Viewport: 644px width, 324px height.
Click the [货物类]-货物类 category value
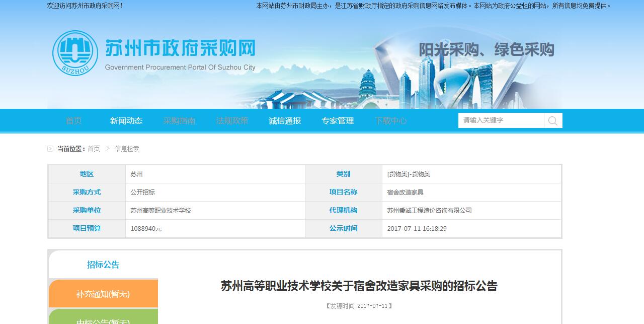[409, 174]
